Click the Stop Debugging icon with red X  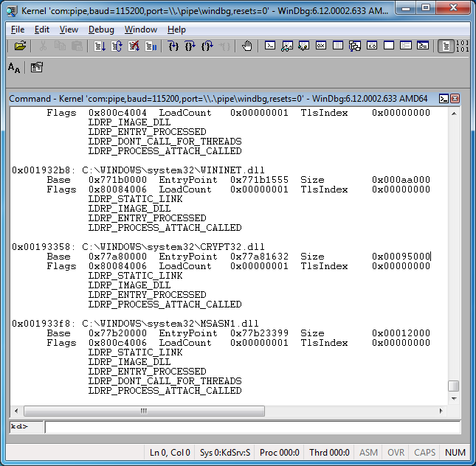134,46
